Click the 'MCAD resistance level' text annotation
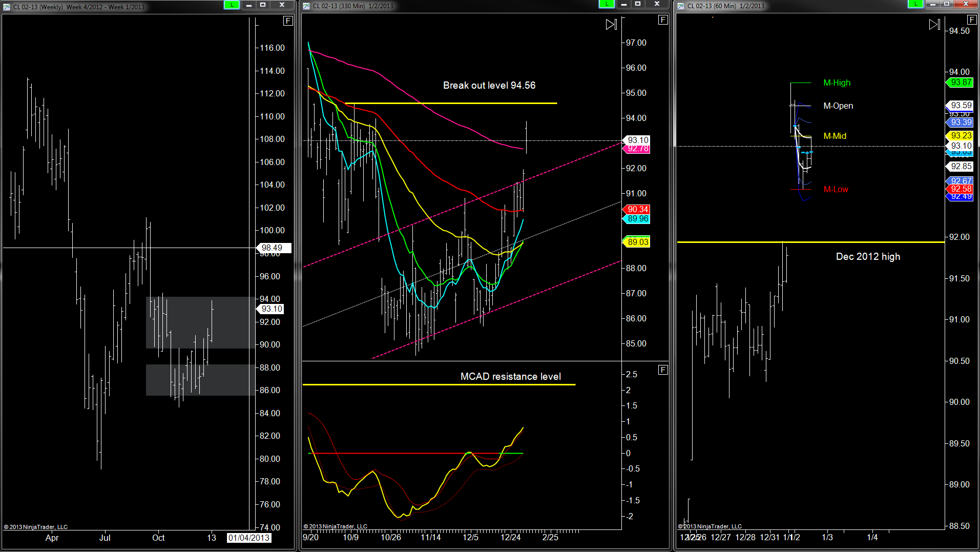 (511, 377)
